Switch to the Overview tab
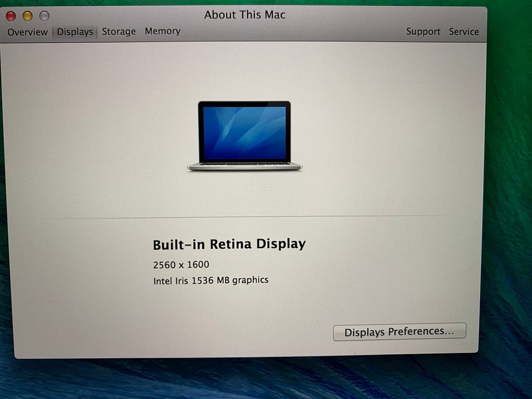This screenshot has height=399, width=532. [27, 32]
